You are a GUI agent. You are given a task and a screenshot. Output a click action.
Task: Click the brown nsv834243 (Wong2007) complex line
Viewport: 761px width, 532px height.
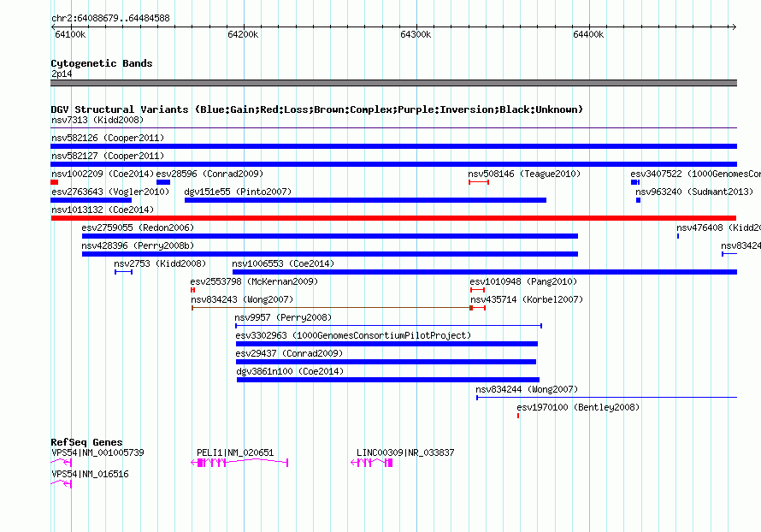332,308
